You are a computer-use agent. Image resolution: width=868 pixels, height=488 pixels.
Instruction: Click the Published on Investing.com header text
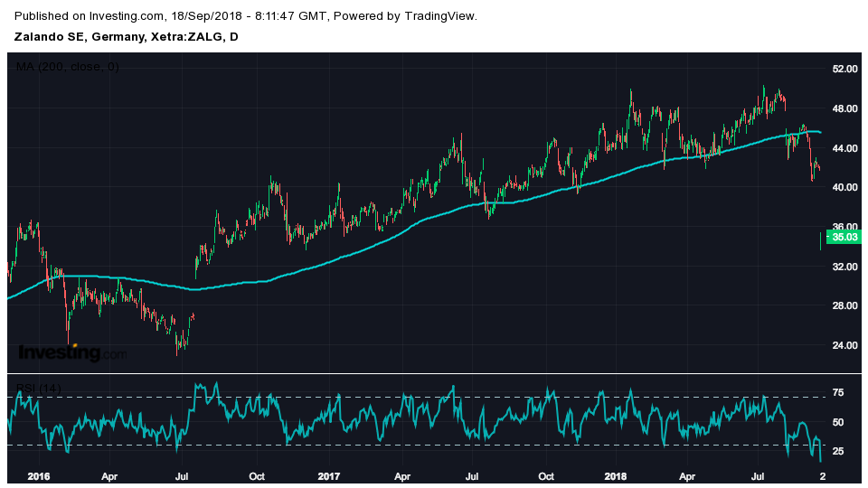(x=245, y=16)
